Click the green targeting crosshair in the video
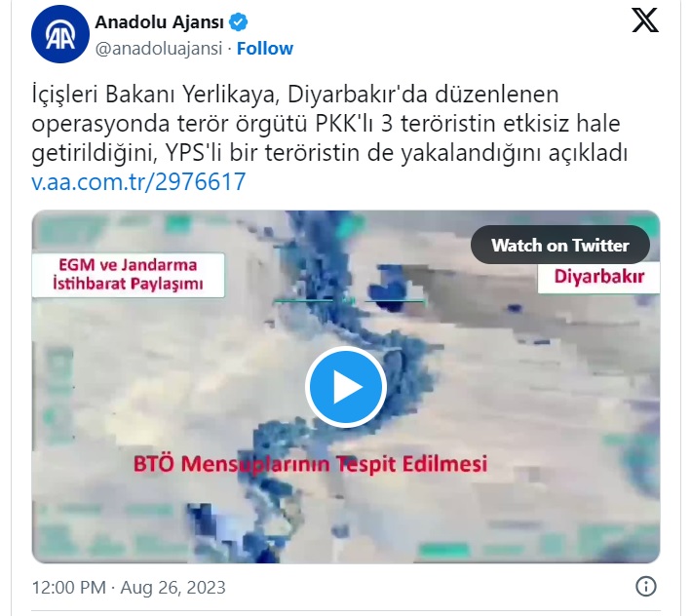The width and height of the screenshot is (691, 616). click(x=350, y=301)
